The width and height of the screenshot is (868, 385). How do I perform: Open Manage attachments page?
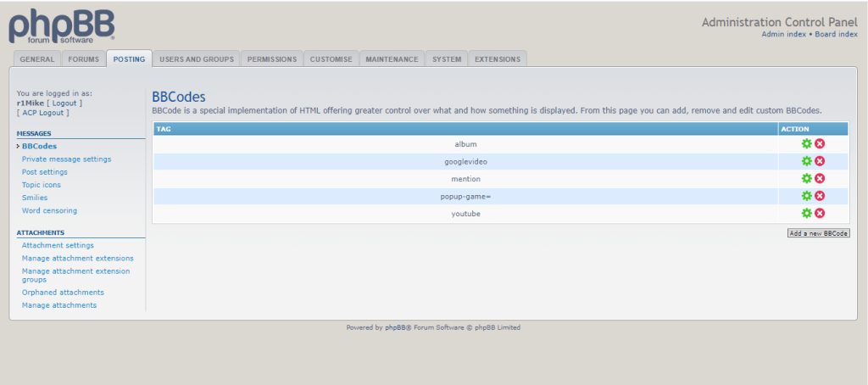click(59, 305)
